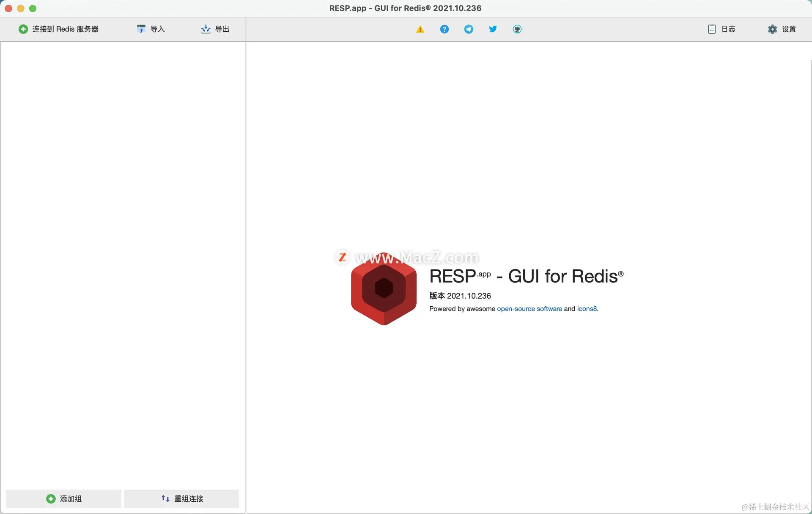Click the green plus icon on the 添加组 button
The height and width of the screenshot is (514, 812).
51,499
